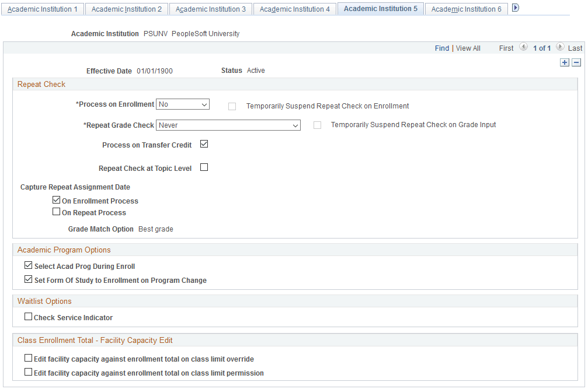Screen dimensions: 588x389
Task: Switch to the Academic Institution 3 tab
Action: 210,9
